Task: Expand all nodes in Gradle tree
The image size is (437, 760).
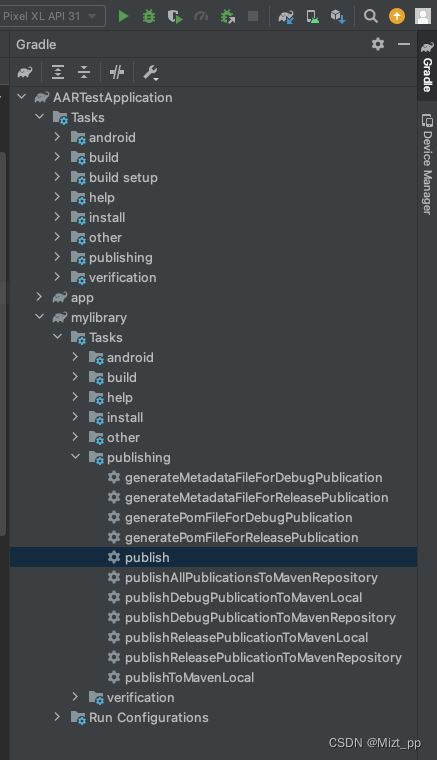Action: click(x=58, y=73)
